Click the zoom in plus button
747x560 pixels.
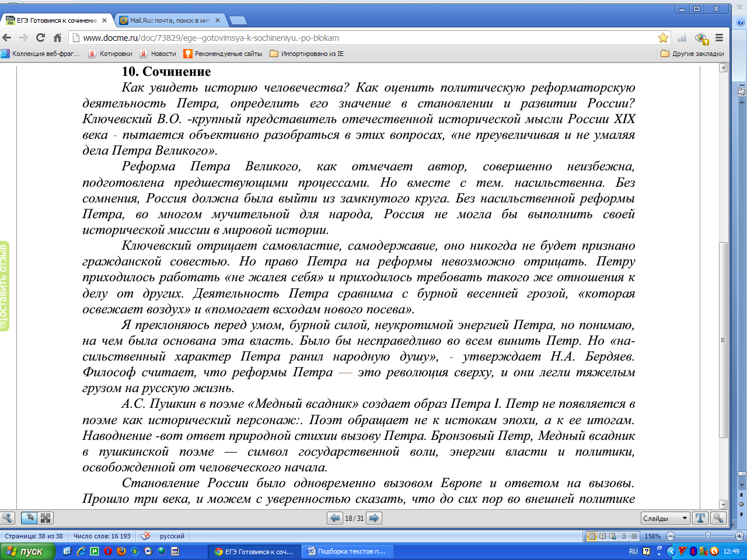pyautogui.click(x=739, y=536)
